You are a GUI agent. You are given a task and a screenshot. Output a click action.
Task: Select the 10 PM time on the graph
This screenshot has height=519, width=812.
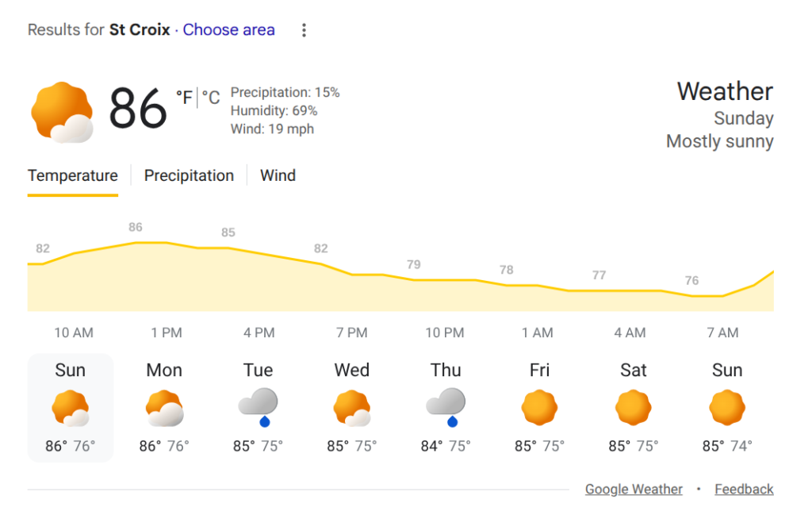[x=444, y=333]
